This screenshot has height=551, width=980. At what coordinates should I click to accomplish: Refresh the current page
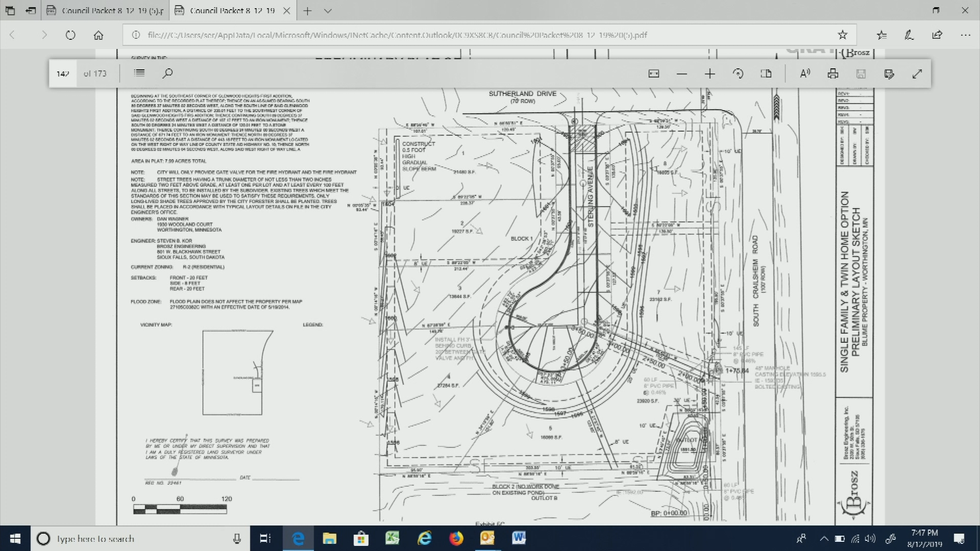[70, 35]
